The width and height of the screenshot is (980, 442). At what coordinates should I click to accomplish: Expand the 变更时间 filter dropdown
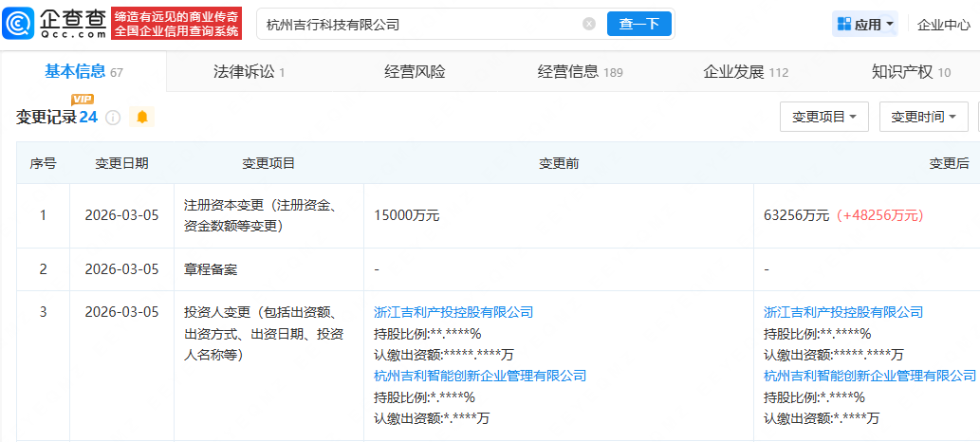point(923,117)
